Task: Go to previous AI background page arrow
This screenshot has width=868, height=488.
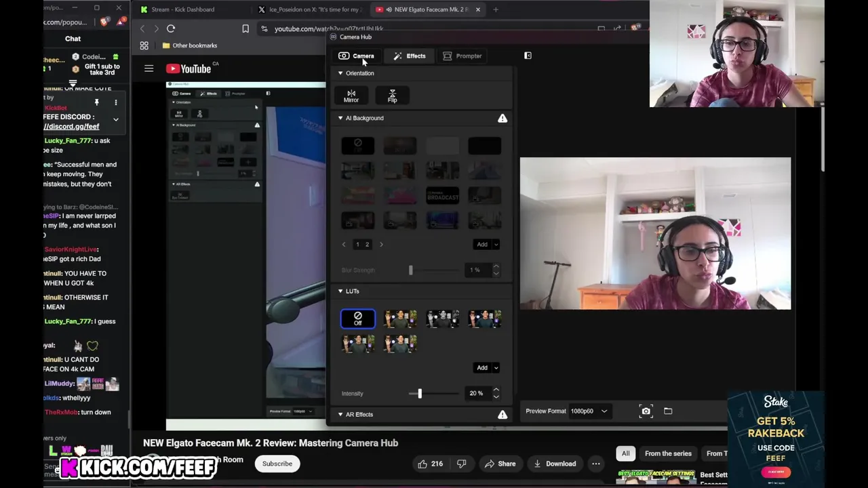Action: pyautogui.click(x=344, y=245)
